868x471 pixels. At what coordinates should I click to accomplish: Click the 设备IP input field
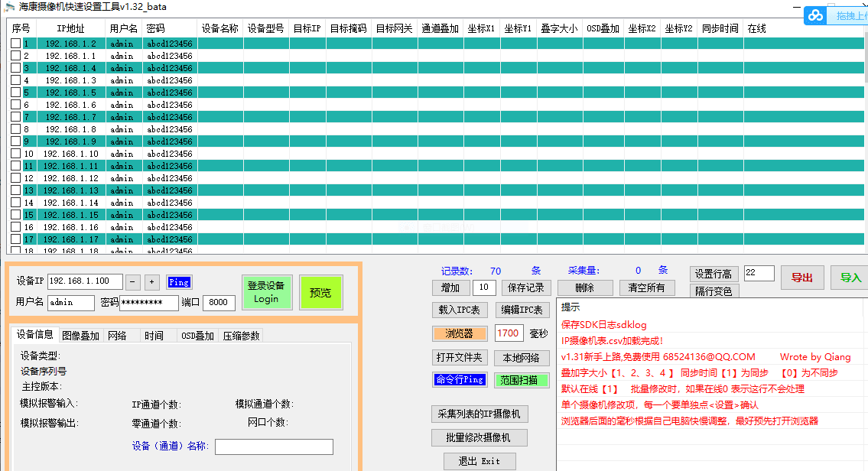(x=85, y=281)
